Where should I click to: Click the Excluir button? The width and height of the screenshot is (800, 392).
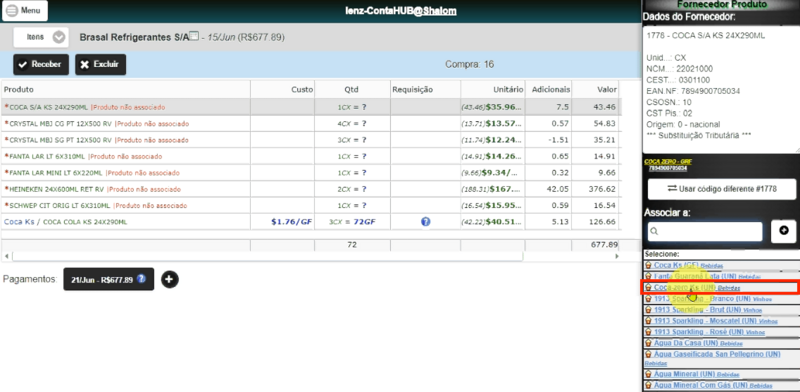click(101, 65)
